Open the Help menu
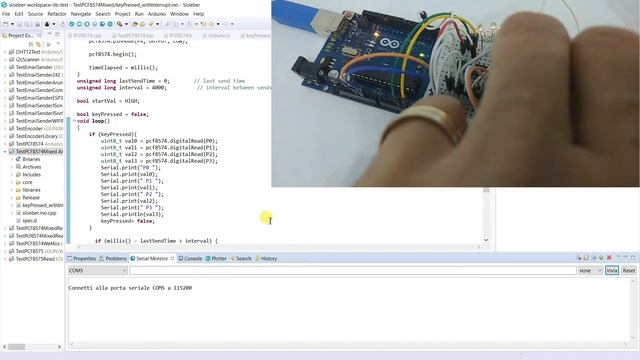Image resolution: width=640 pixels, height=360 pixels. pyautogui.click(x=198, y=14)
